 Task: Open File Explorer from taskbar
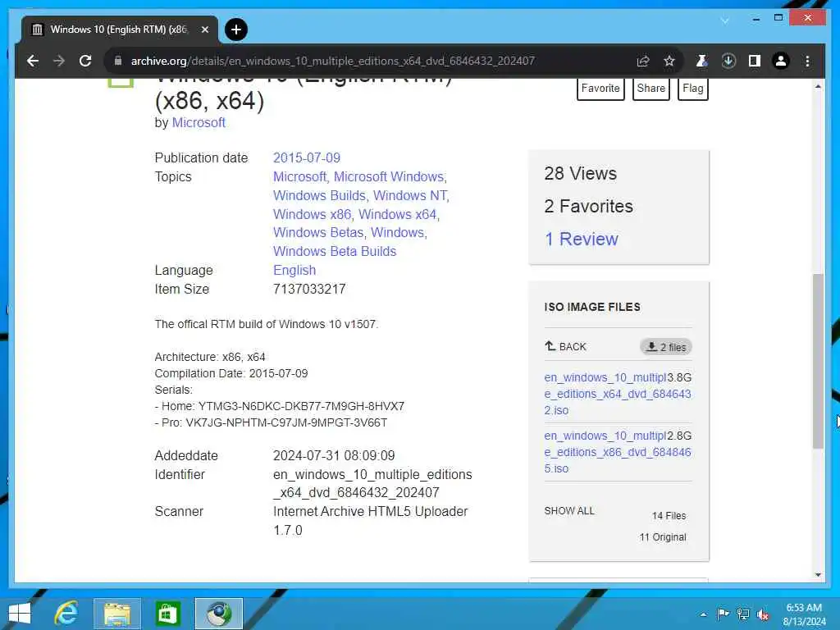click(116, 614)
